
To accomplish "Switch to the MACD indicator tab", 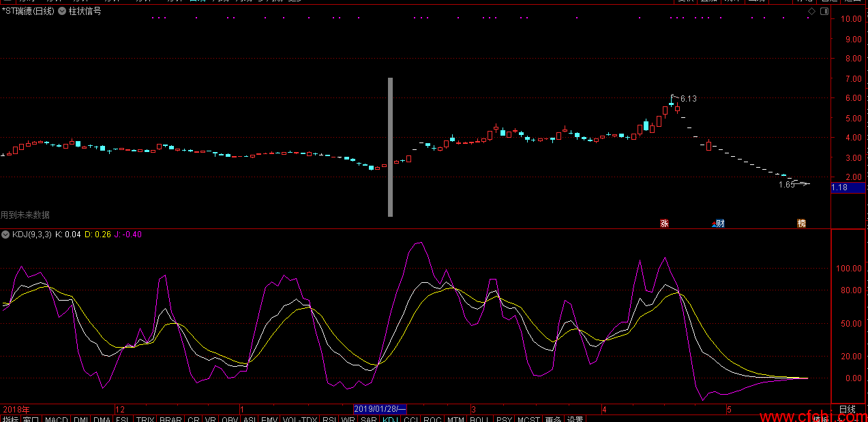I will click(57, 419).
